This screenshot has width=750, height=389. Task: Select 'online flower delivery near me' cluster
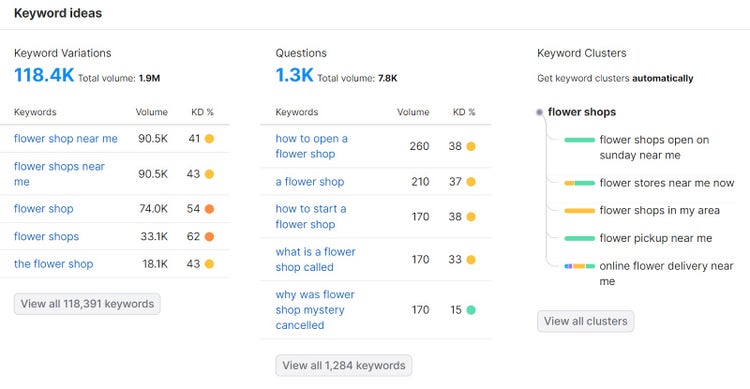point(666,273)
